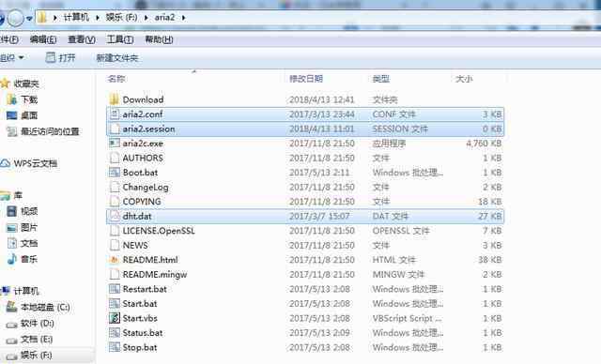Select the Stop.bat file icon
601x364 pixels.
pyautogui.click(x=115, y=347)
